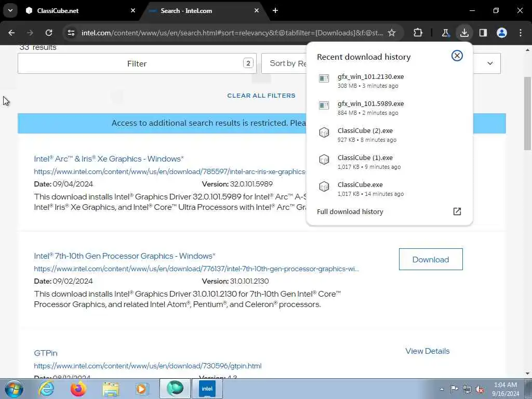The height and width of the screenshot is (399, 532).
Task: Click the filter count badge showing 2
Action: [x=248, y=63]
